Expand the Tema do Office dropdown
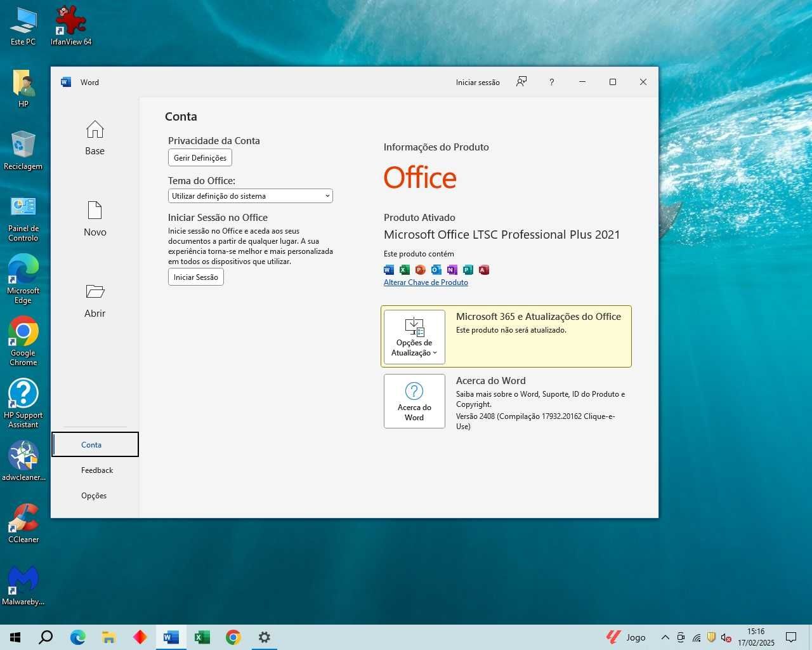The width and height of the screenshot is (812, 650). 250,196
